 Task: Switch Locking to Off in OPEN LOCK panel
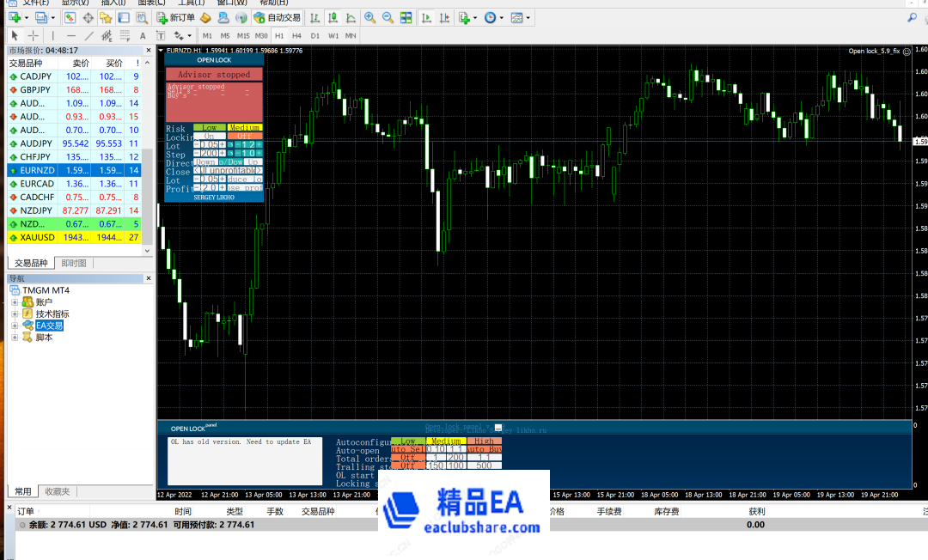point(245,136)
